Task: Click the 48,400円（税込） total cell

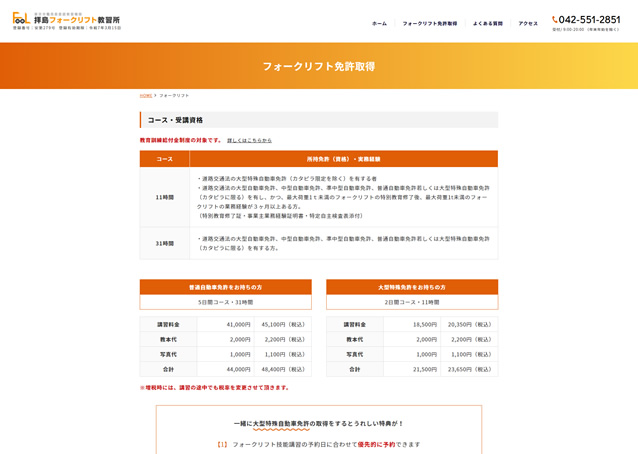Action: [283, 369]
